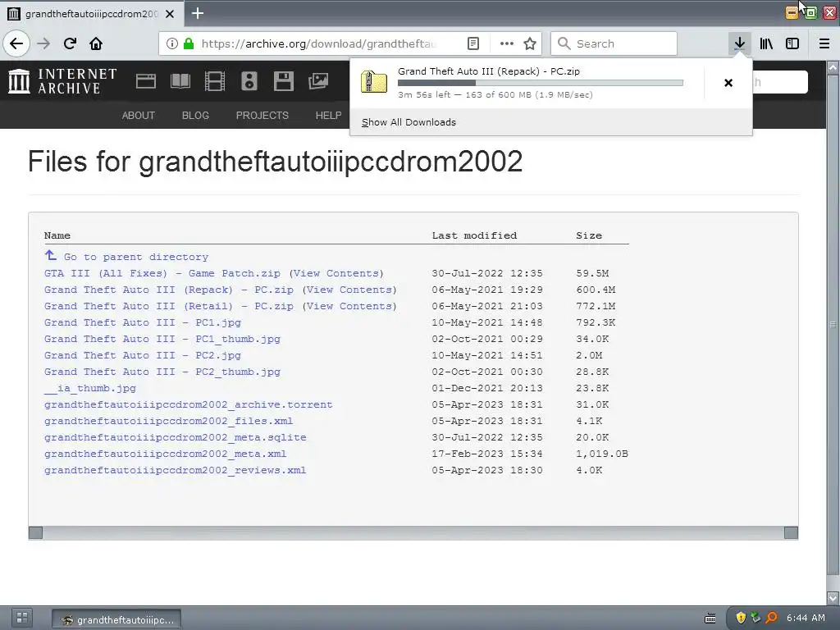Cancel the Repack zip download
Viewport: 840px width, 630px height.
pyautogui.click(x=728, y=83)
